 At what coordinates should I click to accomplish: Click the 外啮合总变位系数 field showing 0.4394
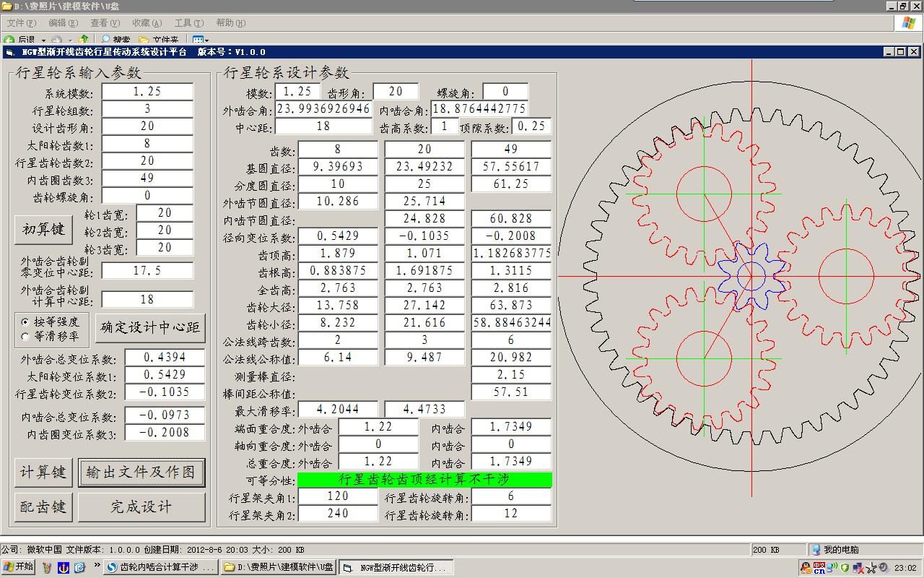(165, 358)
